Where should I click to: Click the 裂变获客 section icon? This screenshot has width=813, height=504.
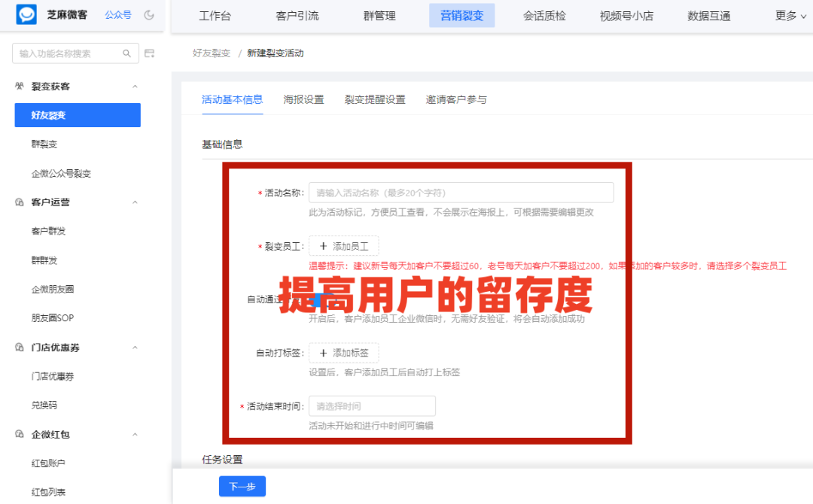[x=19, y=86]
